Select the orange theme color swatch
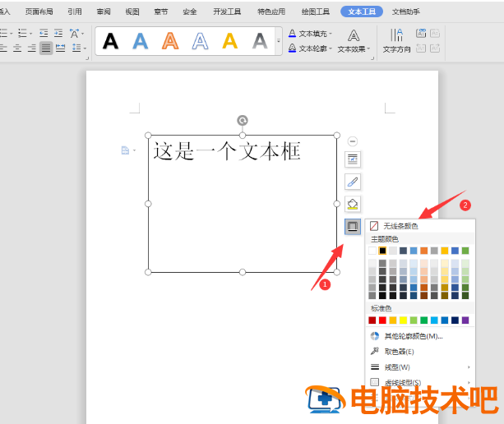Image resolution: width=504 pixels, height=424 pixels. [424, 251]
